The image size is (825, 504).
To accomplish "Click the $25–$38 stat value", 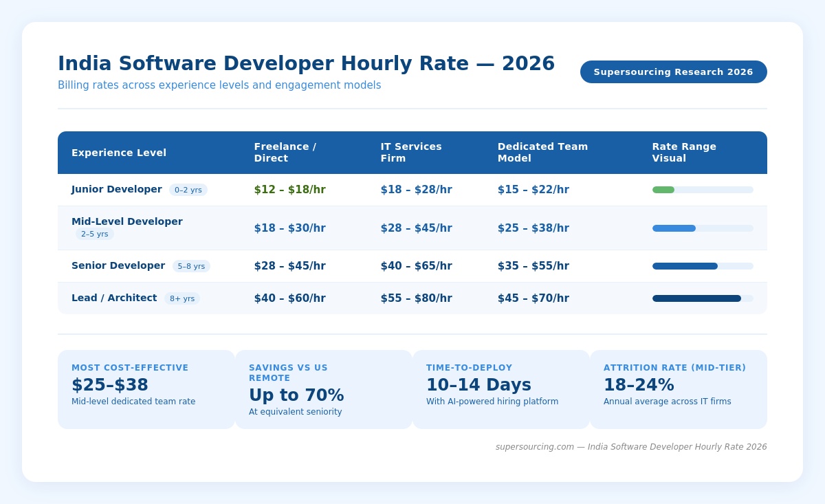I will [x=110, y=385].
